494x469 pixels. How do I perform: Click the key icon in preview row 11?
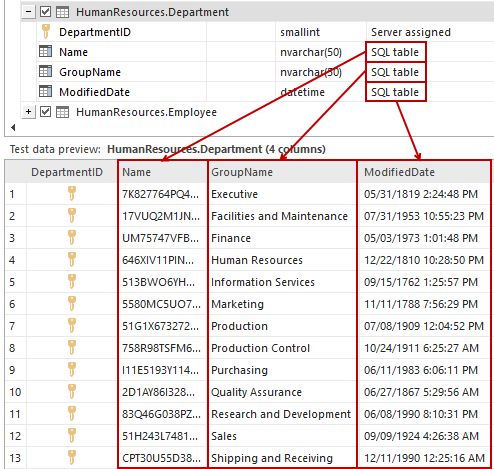point(72,413)
